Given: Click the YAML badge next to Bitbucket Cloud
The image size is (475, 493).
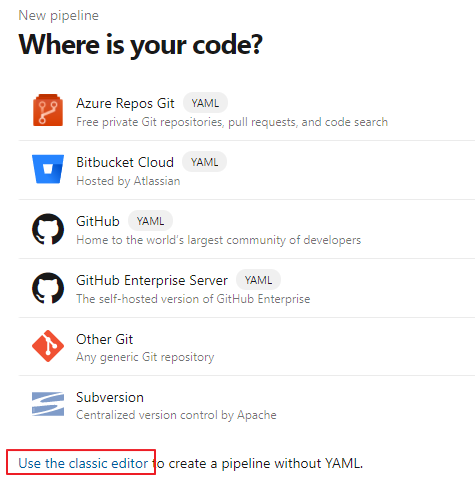Looking at the screenshot, I should tap(204, 162).
